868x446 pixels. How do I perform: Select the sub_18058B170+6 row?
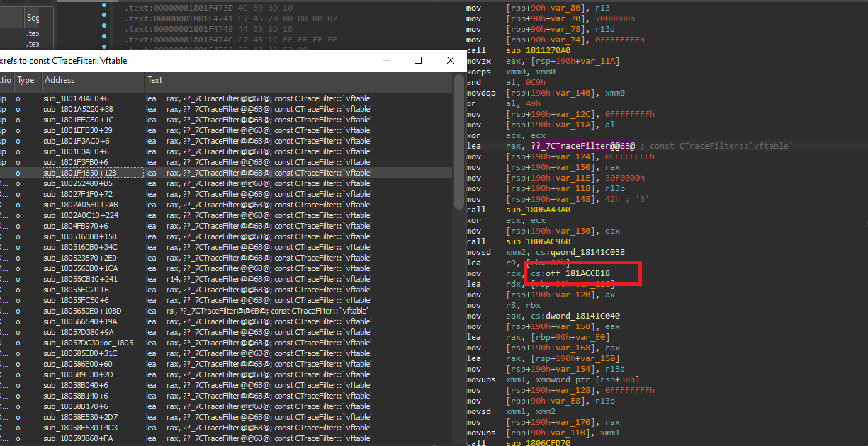click(x=226, y=406)
